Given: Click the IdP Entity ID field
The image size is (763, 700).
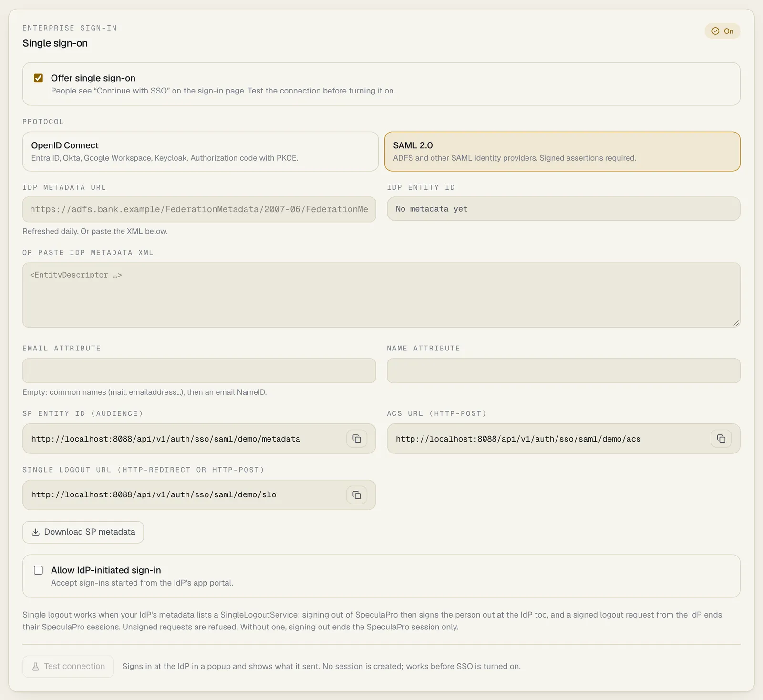Looking at the screenshot, I should click(564, 209).
